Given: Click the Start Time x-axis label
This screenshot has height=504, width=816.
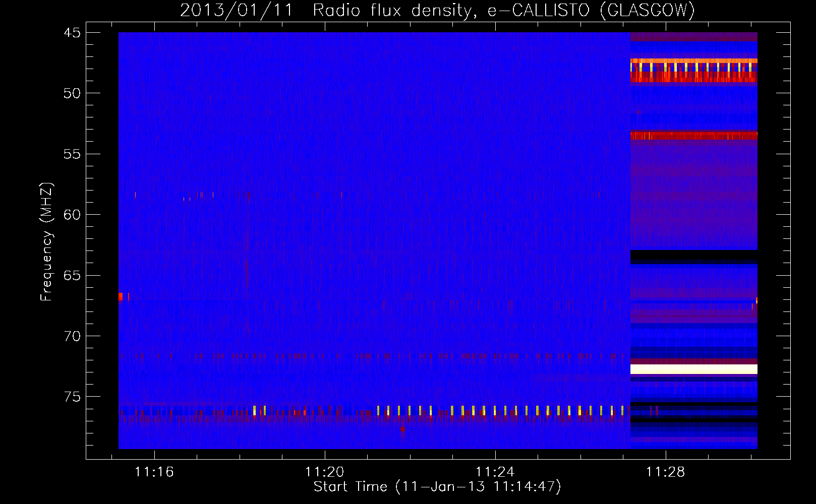Looking at the screenshot, I should pos(437,487).
